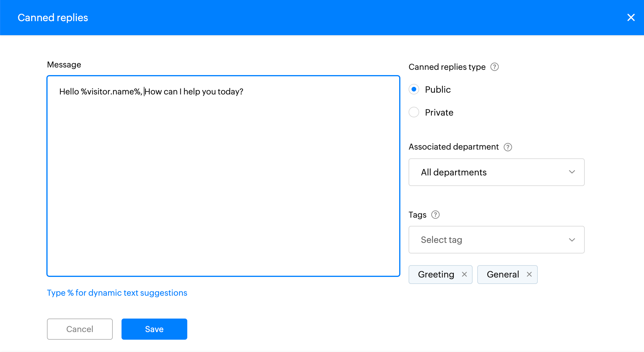
Task: Click the Save button
Action: pyautogui.click(x=154, y=329)
